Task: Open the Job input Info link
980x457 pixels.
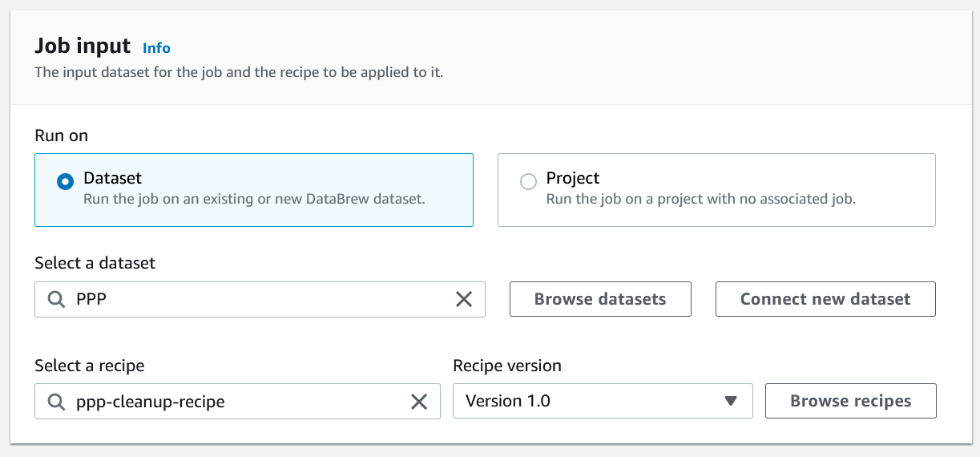Action: (x=156, y=48)
